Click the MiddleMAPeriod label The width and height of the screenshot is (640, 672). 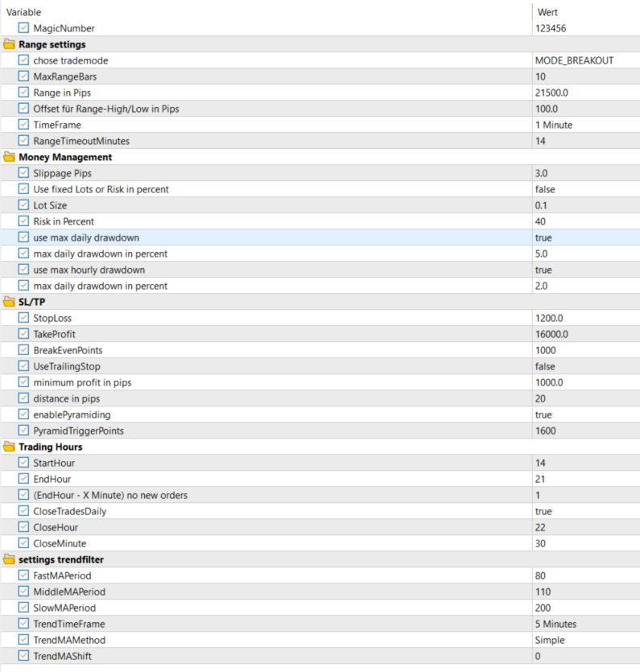pyautogui.click(x=69, y=592)
